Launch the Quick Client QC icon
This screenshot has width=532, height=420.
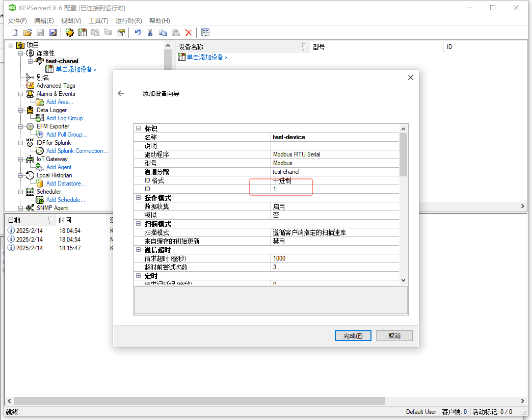click(205, 33)
